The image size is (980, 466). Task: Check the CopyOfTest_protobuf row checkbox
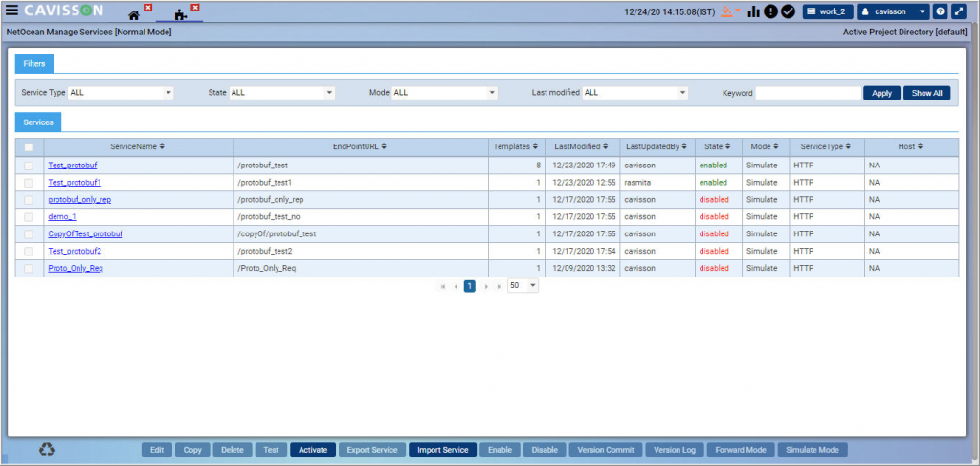29,234
